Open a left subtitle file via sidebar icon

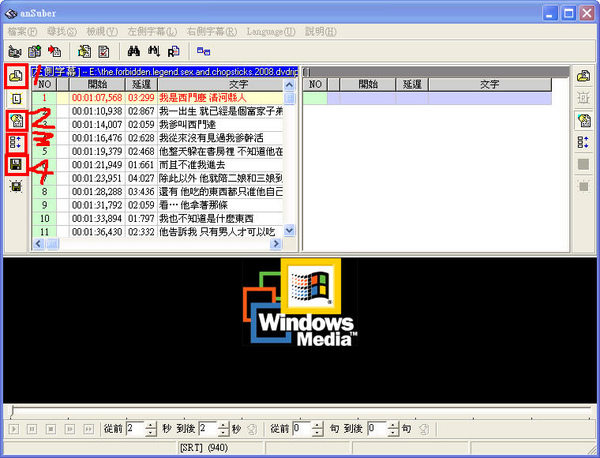(16, 77)
